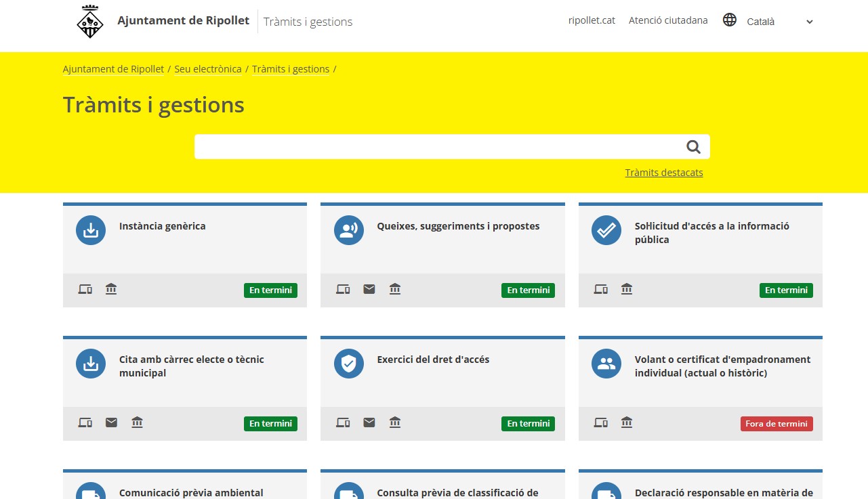This screenshot has width=868, height=499.
Task: Click the speech icon beside Queixes, suggeriments i propostes
Action: [349, 230]
